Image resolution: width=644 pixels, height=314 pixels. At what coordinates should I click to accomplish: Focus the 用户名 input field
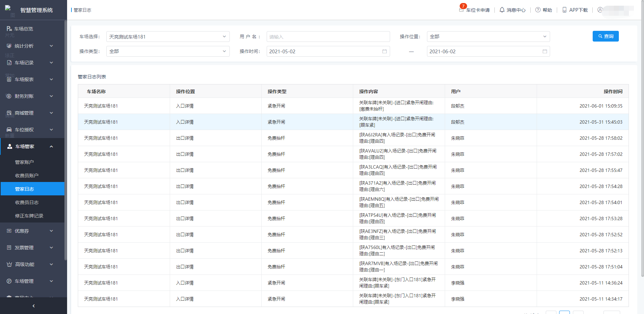pos(328,37)
